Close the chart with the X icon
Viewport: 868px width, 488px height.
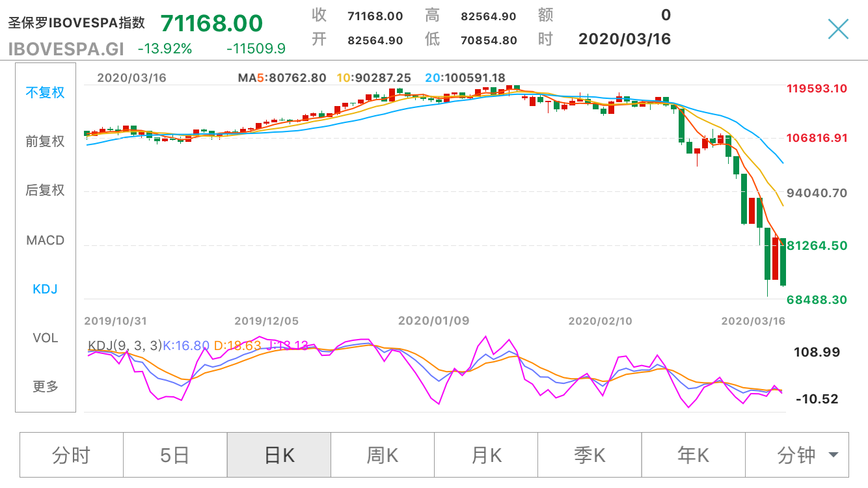tap(838, 29)
